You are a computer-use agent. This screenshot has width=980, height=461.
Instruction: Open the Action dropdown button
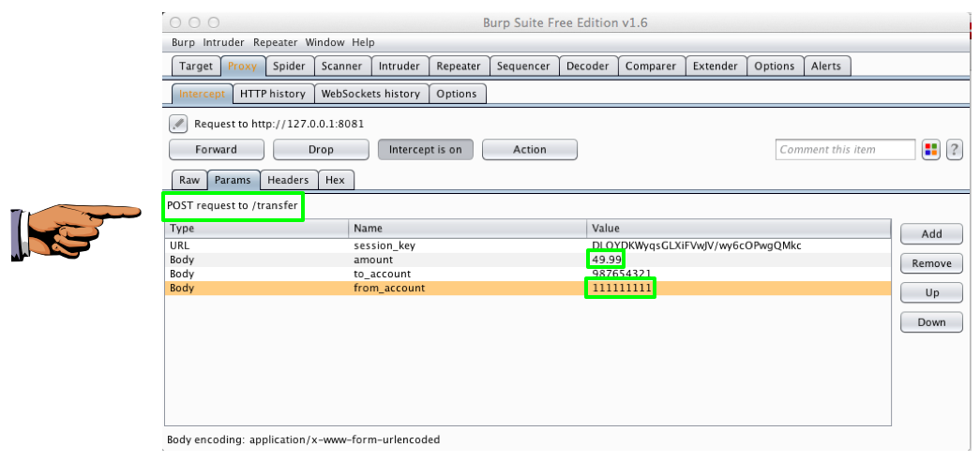tap(529, 149)
